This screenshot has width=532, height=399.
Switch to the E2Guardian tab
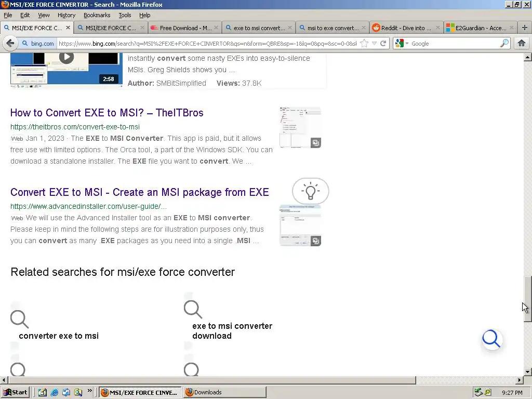(480, 28)
